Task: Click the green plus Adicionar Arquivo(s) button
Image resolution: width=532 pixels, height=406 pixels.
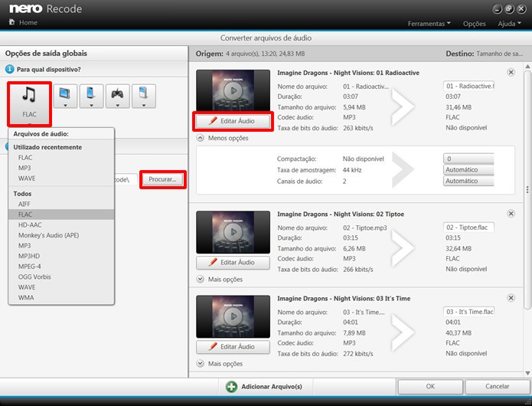Action: tap(265, 387)
